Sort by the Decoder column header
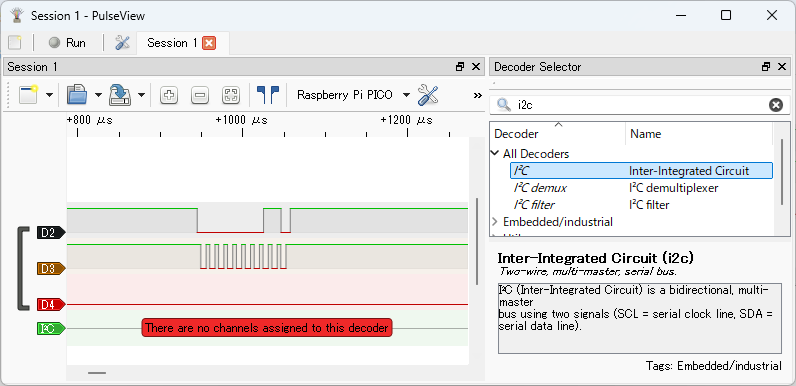The width and height of the screenshot is (796, 386). pyautogui.click(x=557, y=134)
